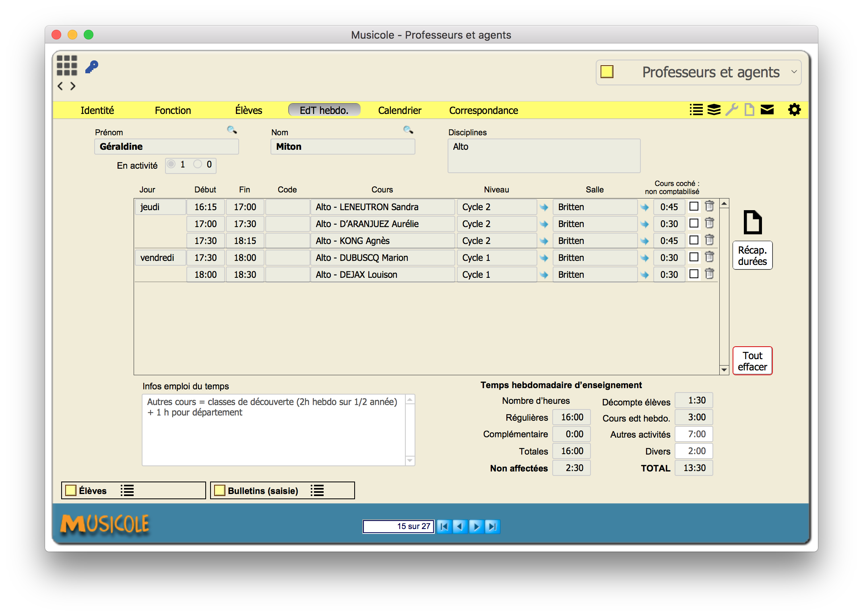The image size is (863, 616).
Task: Click the Tout effacer button
Action: click(752, 361)
